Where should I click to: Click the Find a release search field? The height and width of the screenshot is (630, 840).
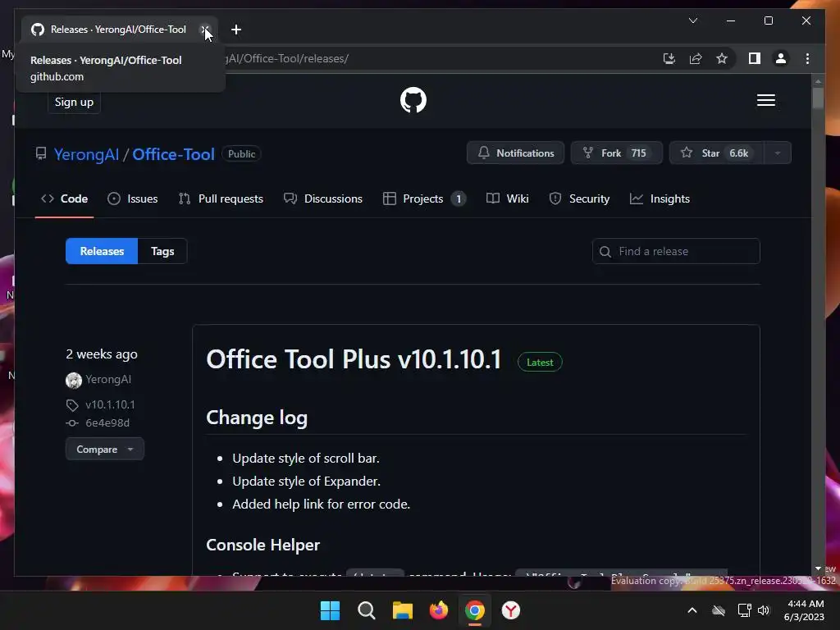(676, 251)
